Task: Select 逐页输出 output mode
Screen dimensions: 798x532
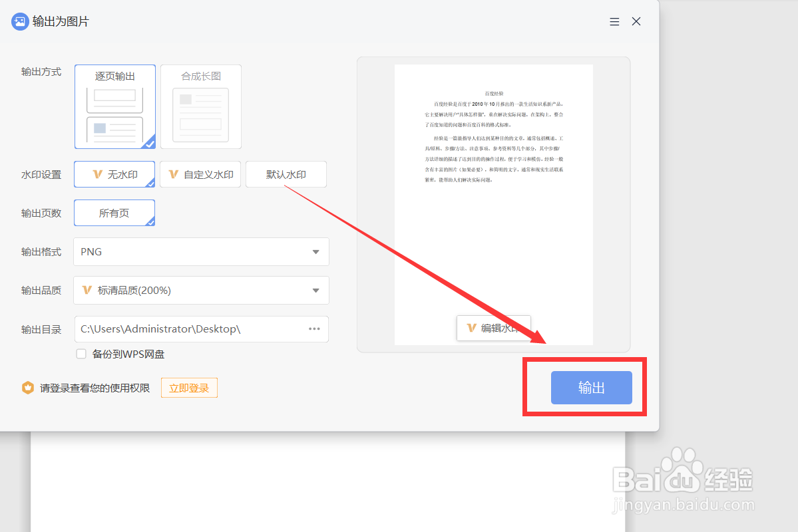Action: pos(115,106)
